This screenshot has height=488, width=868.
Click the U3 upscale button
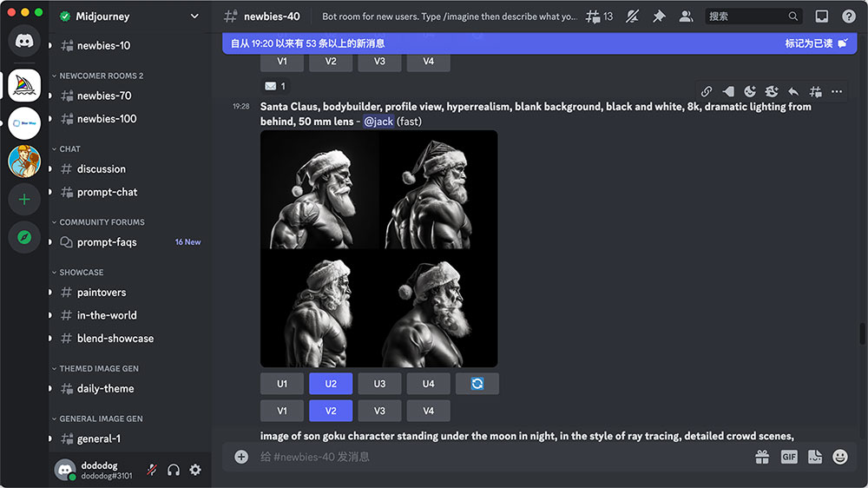[379, 384]
